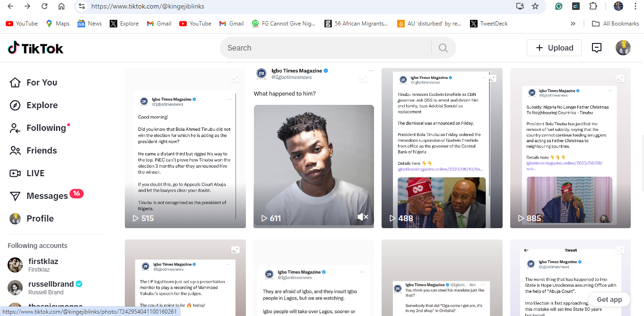This screenshot has height=316, width=644.
Task: Open firstklaz following account
Action: pos(33,265)
